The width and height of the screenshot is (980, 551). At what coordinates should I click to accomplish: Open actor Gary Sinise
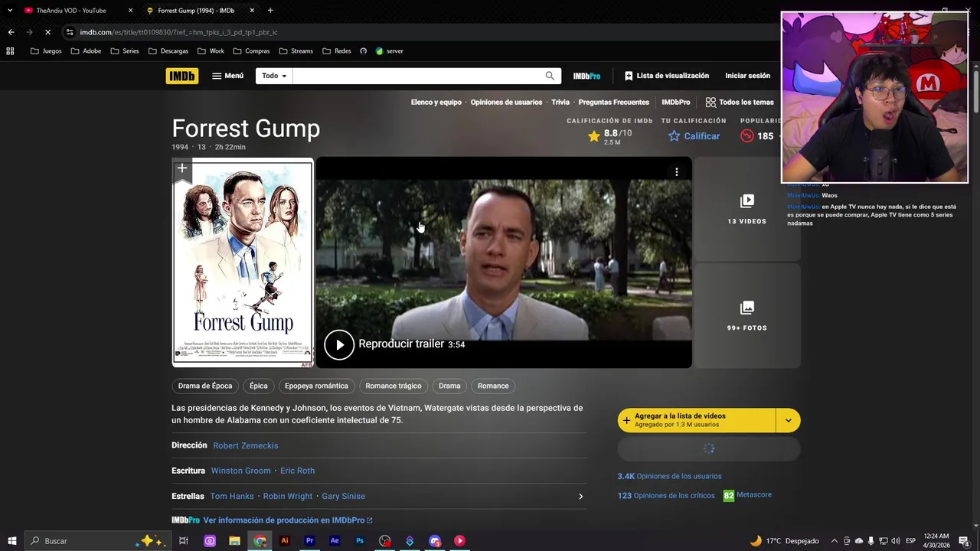coord(344,496)
